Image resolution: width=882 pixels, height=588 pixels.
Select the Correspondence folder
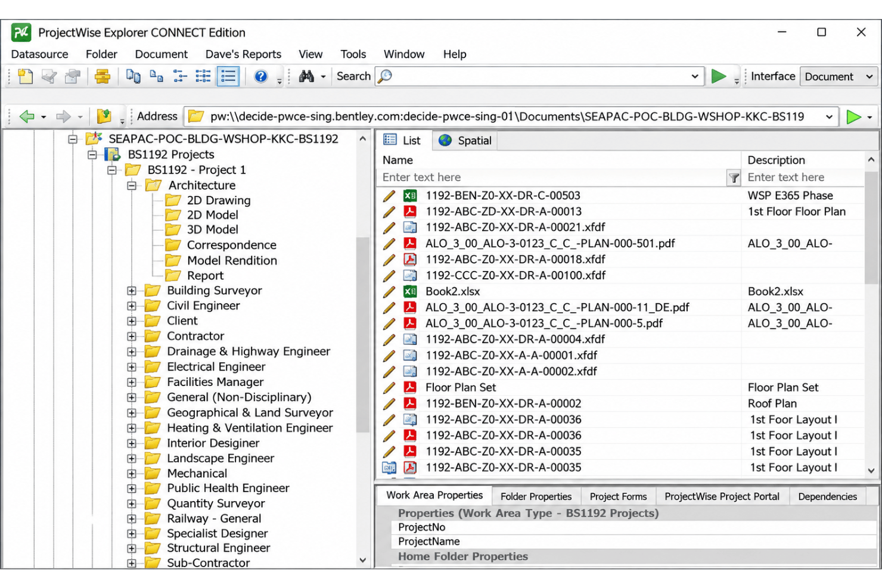pyautogui.click(x=231, y=245)
